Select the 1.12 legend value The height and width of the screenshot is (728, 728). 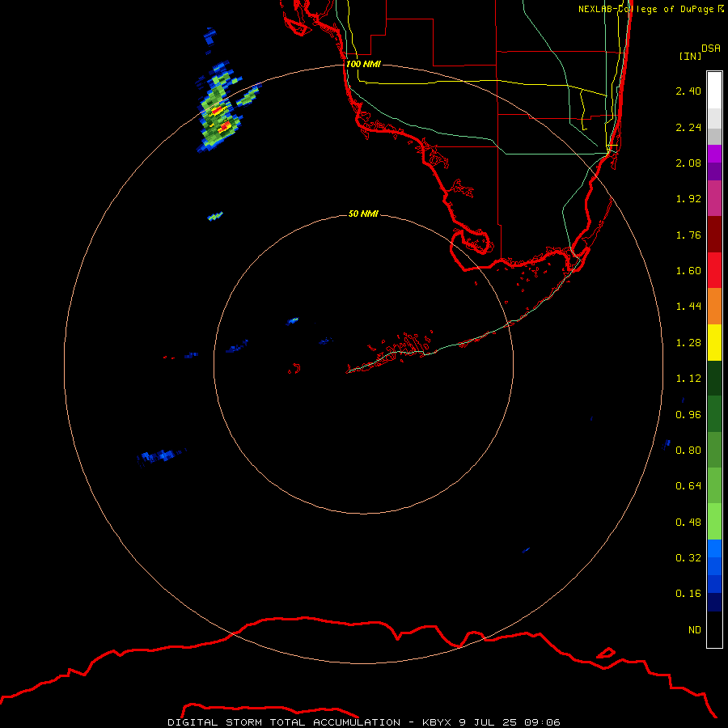[688, 379]
